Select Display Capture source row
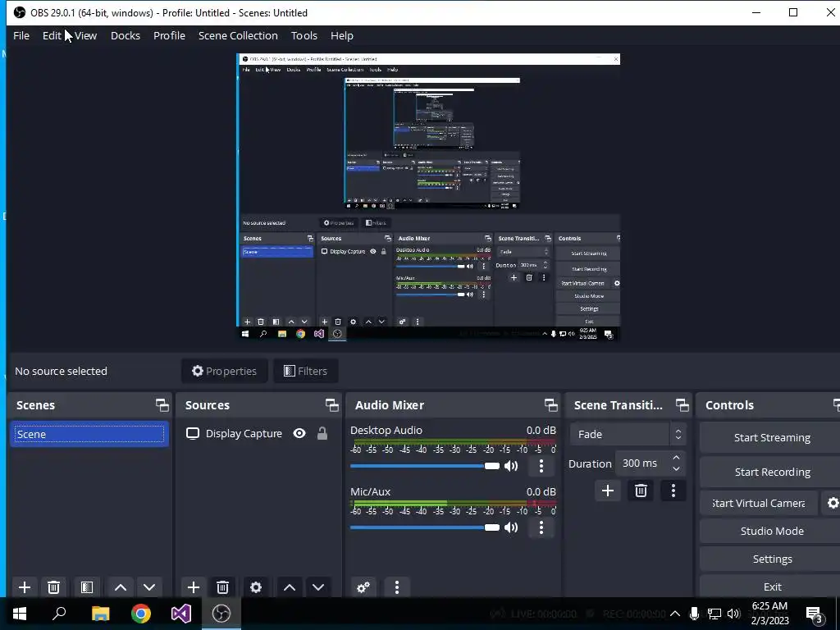Viewport: 840px width, 630px height. (259, 433)
